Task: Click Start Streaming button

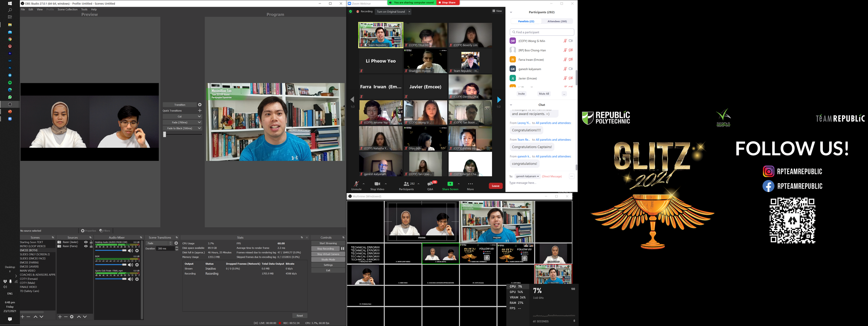Action: click(328, 243)
